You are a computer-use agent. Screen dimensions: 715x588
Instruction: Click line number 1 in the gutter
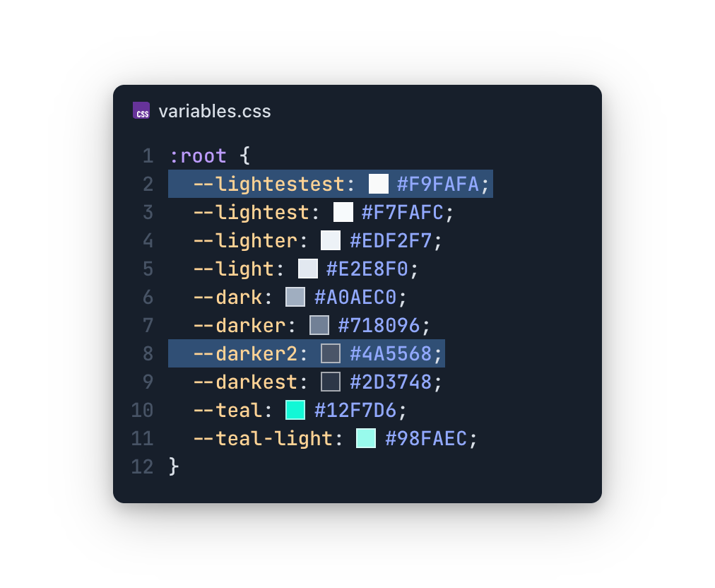pyautogui.click(x=147, y=155)
